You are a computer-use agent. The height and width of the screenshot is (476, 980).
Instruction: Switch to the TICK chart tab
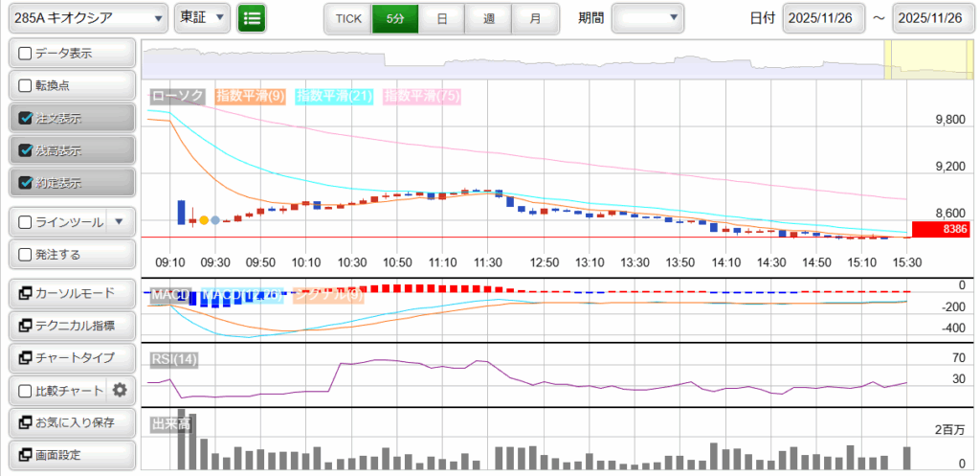click(x=348, y=18)
